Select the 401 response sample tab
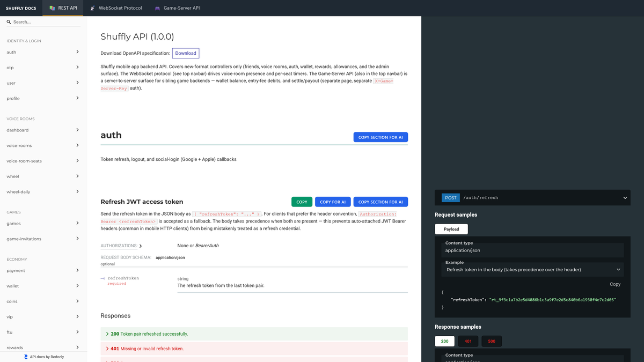 (x=468, y=341)
